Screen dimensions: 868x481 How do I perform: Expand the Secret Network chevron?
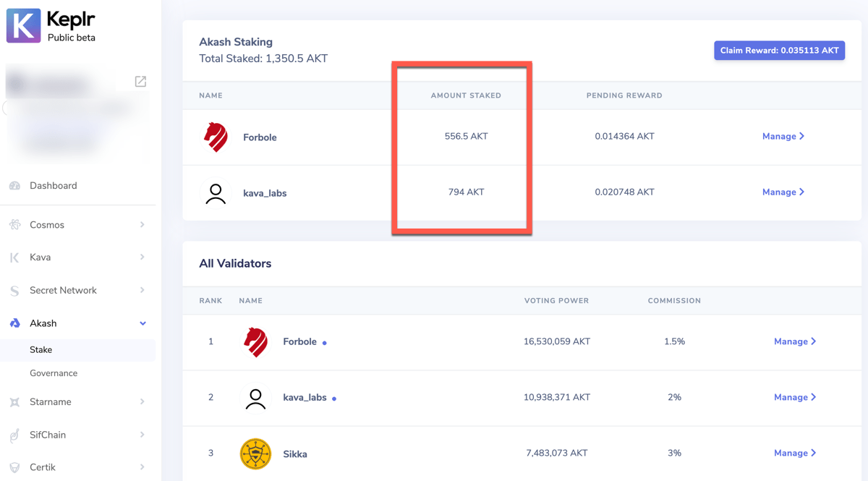[142, 290]
